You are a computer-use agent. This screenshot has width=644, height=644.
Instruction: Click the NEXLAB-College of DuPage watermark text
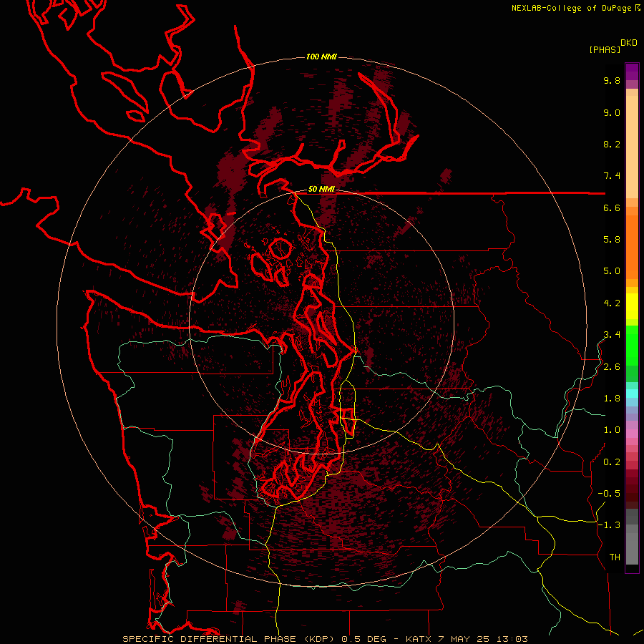tap(571, 8)
